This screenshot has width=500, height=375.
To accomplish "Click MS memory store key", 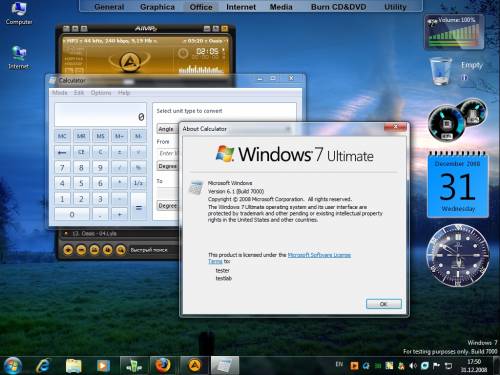I will (100, 136).
